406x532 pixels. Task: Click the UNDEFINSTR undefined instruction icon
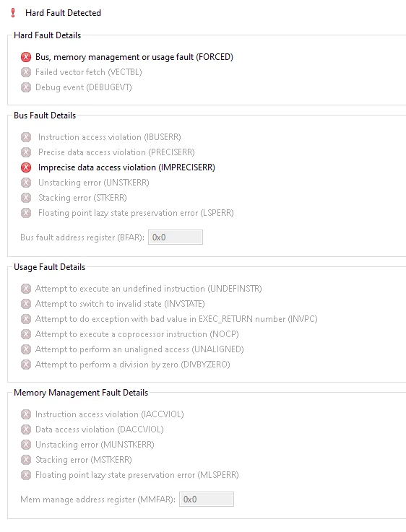26,289
